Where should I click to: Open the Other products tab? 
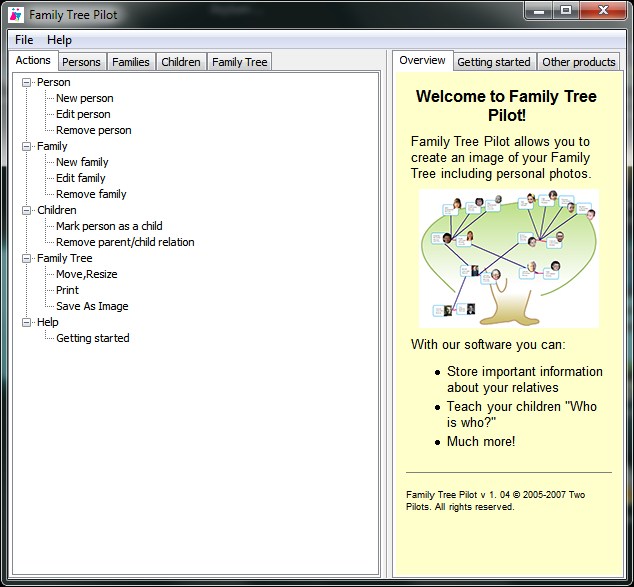click(579, 62)
